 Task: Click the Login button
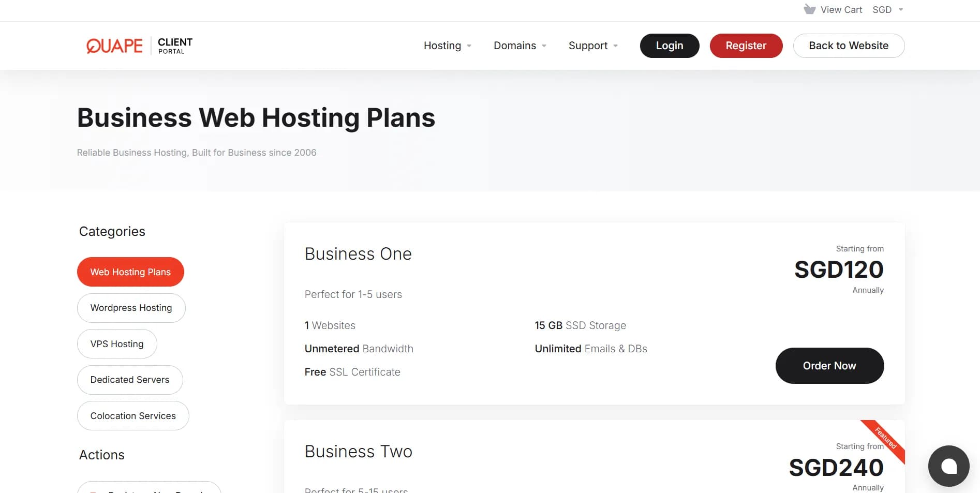[x=669, y=46]
